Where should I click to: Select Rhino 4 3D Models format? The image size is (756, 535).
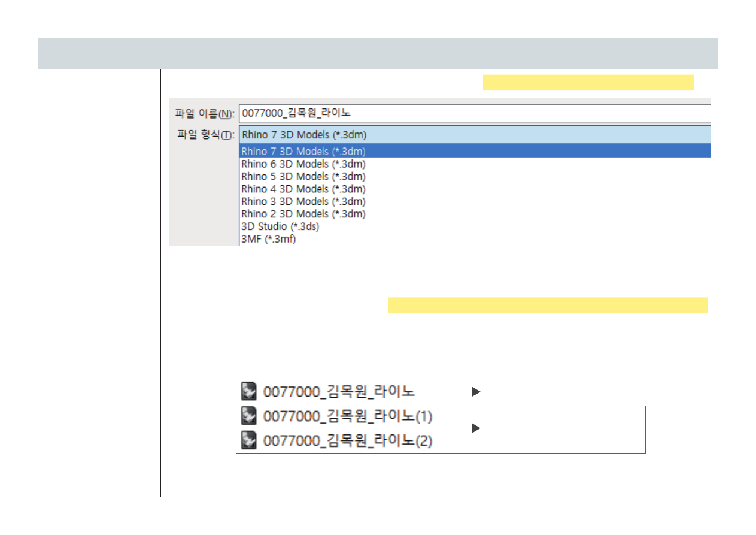pyautogui.click(x=303, y=189)
